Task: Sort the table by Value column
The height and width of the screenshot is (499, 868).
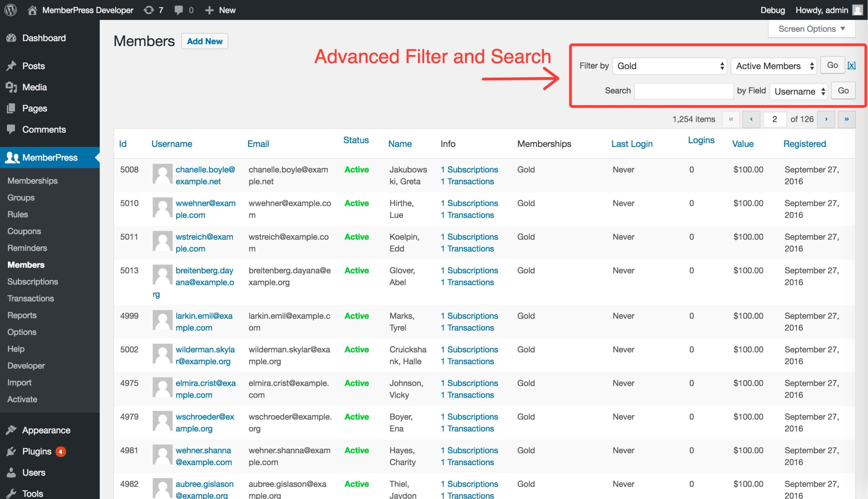Action: pos(743,144)
